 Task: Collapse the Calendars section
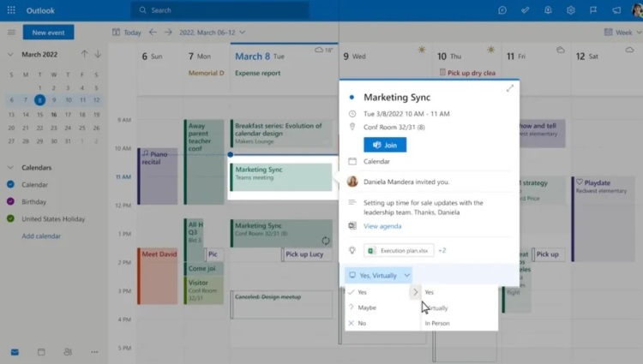10,168
